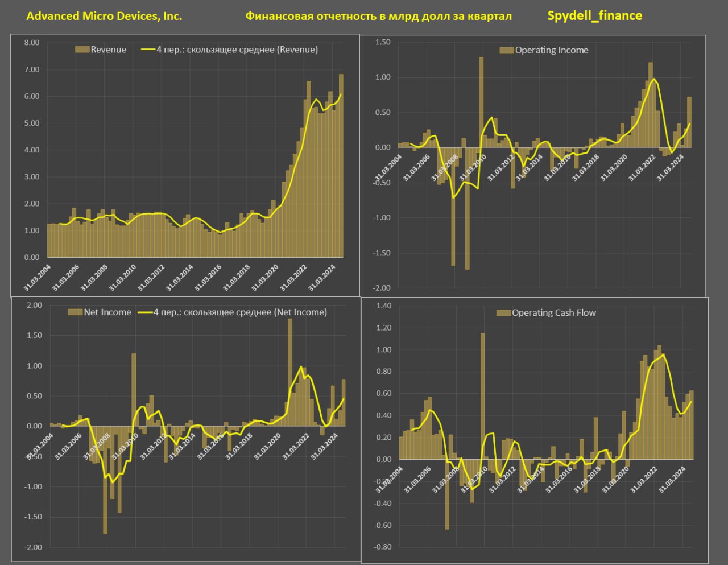Click the Operating Income legend swatch
This screenshot has height=565, width=728.
507,50
